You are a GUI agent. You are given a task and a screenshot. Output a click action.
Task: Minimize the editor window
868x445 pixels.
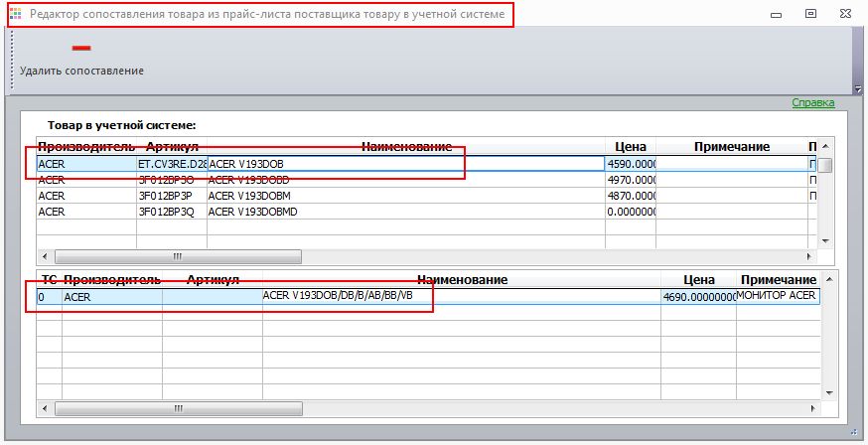click(776, 14)
